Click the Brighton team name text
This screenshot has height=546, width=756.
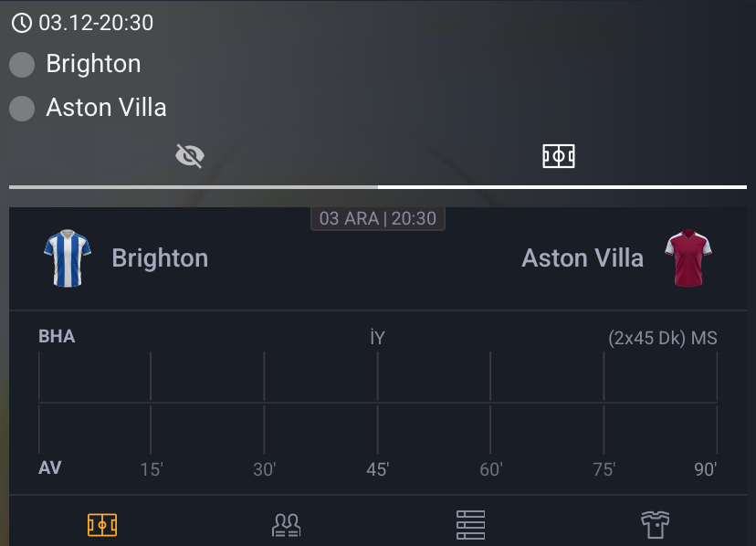point(160,257)
